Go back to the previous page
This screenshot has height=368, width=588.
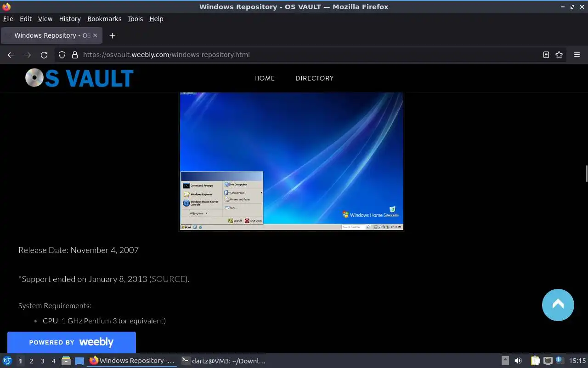(11, 55)
